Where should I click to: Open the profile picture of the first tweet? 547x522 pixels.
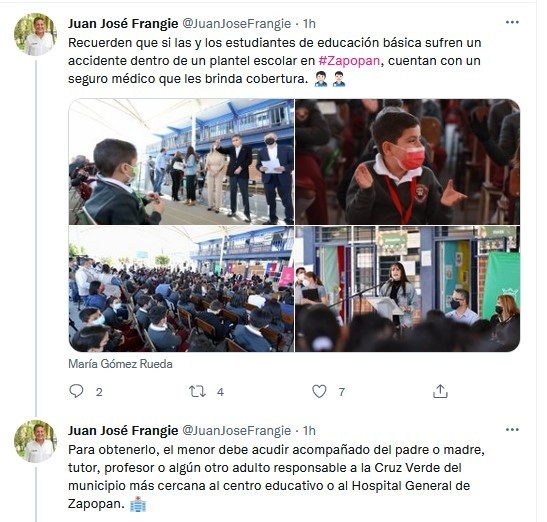pos(35,34)
